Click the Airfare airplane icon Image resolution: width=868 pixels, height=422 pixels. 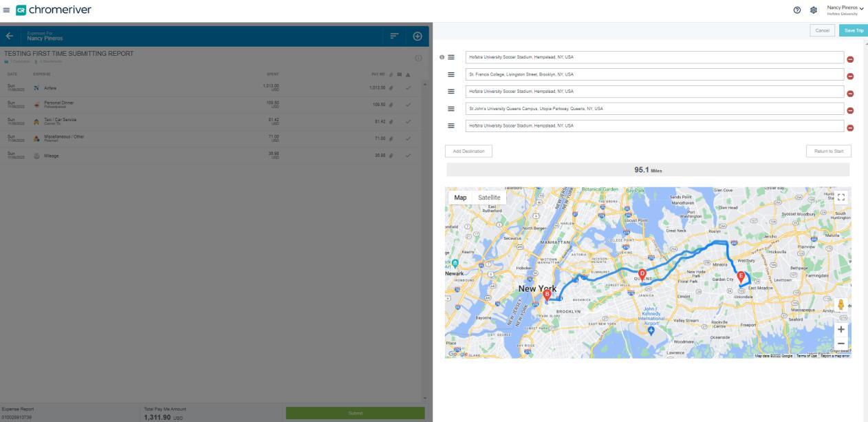(36, 87)
